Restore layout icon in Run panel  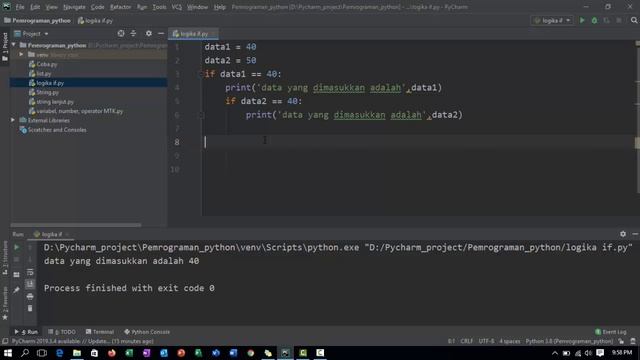pos(16,275)
